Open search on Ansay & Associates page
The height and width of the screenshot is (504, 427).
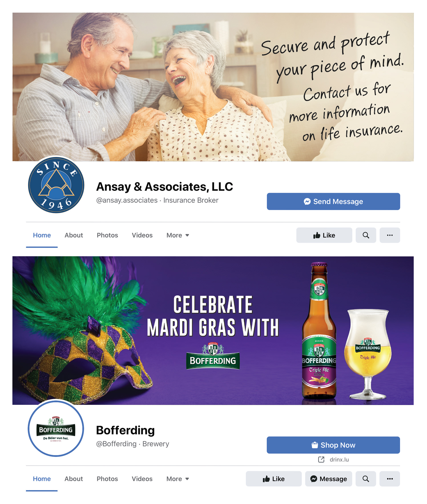(366, 235)
